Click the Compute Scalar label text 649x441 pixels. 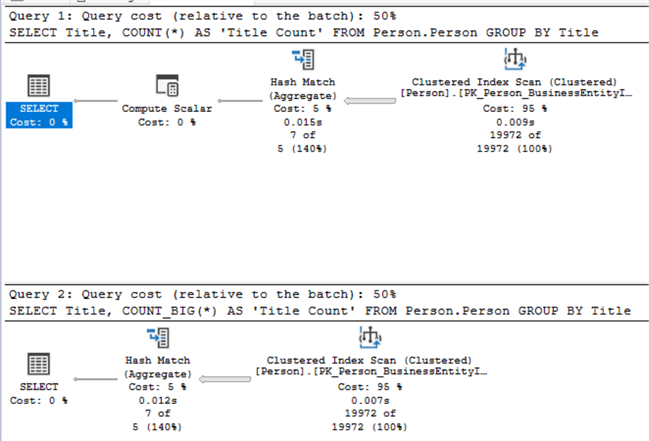pyautogui.click(x=167, y=108)
